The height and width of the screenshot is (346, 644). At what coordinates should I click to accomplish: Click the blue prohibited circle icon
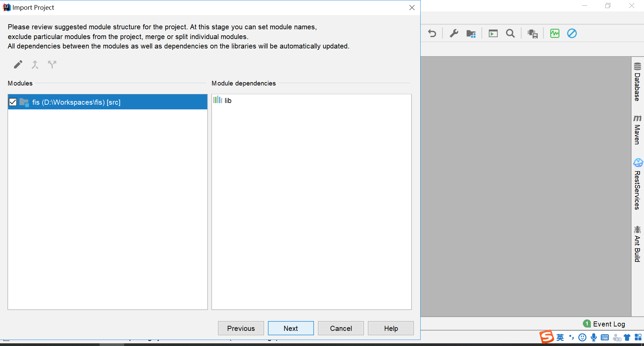point(572,33)
